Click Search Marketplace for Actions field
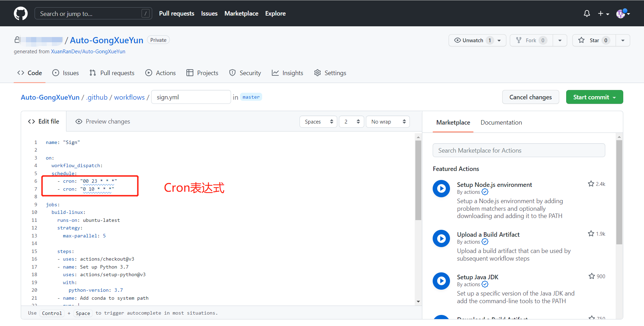This screenshot has height=326, width=644. click(519, 150)
